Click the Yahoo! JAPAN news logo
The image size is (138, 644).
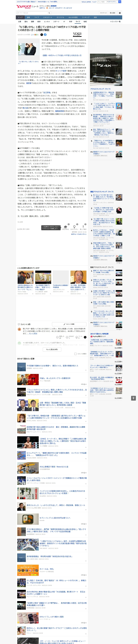[27, 7]
